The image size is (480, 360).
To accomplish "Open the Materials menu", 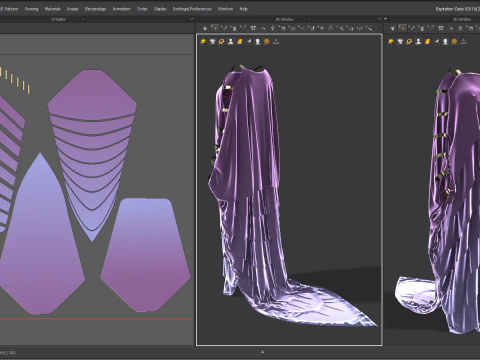I will pos(53,9).
